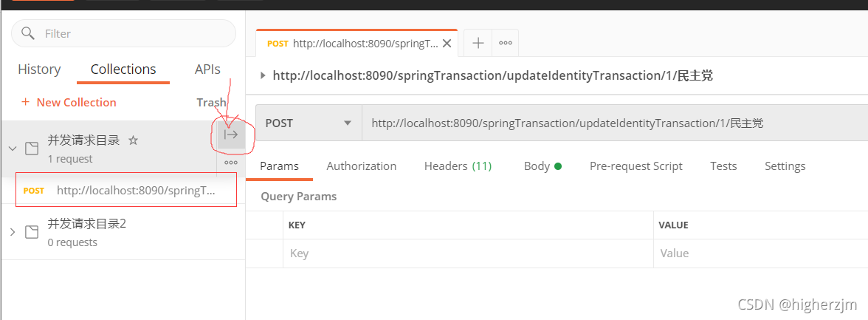The image size is (868, 320).
Task: Click the collection run arrow icon
Action: coord(231,135)
